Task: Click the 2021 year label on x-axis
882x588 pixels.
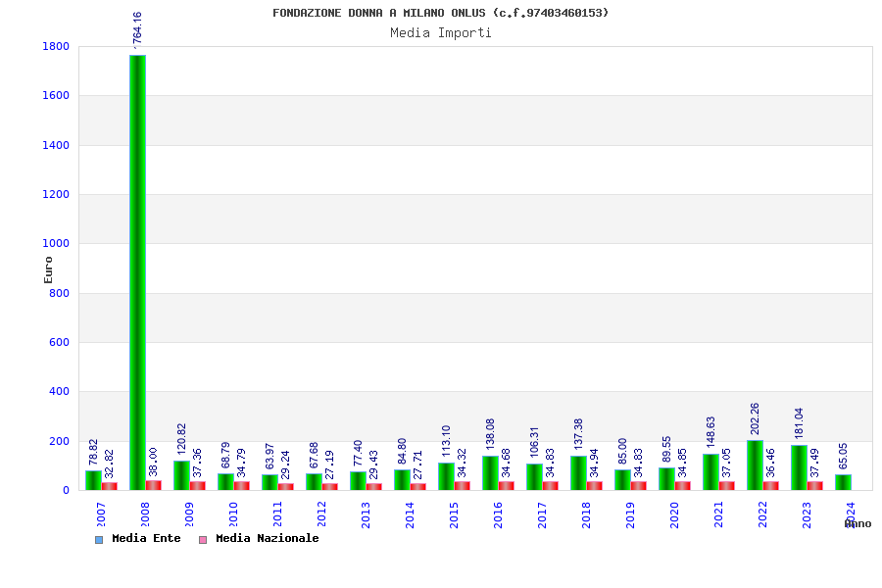Action: coord(718,514)
